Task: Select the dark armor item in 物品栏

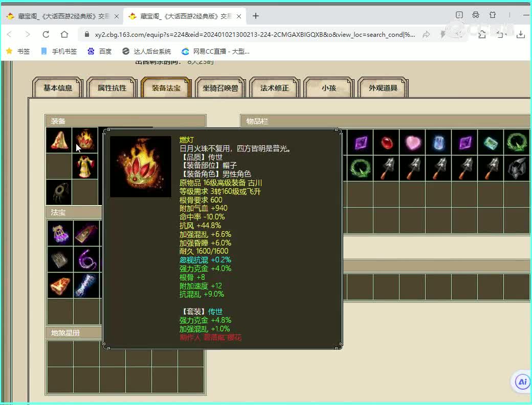Action: [517, 168]
